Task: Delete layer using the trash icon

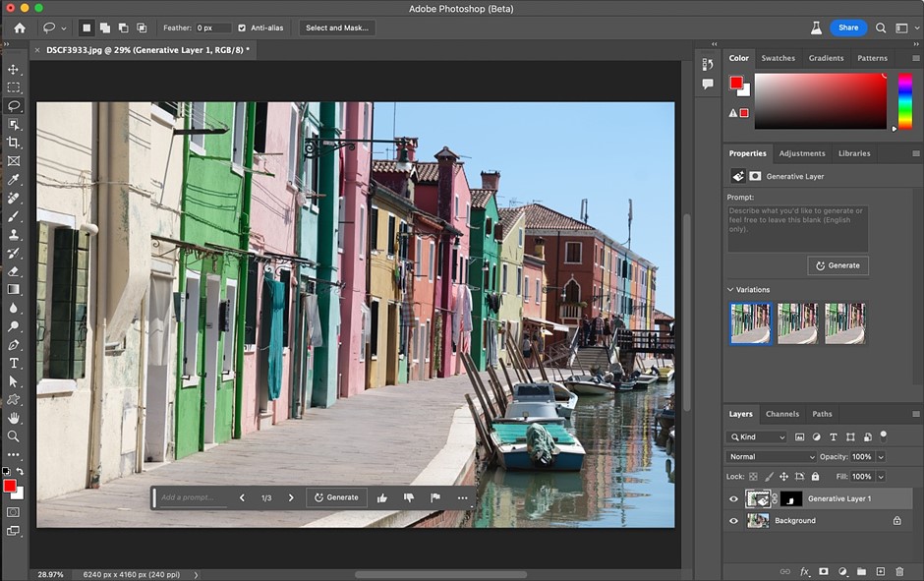Action: (899, 571)
